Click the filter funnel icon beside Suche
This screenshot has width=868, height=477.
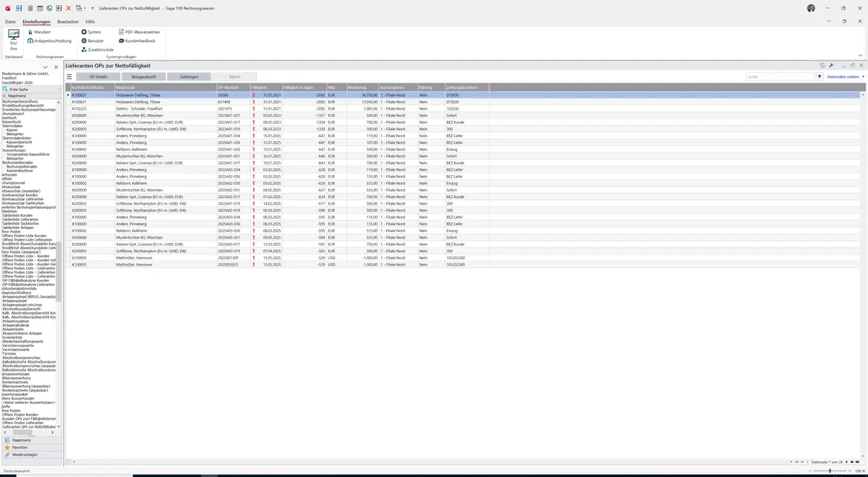820,76
